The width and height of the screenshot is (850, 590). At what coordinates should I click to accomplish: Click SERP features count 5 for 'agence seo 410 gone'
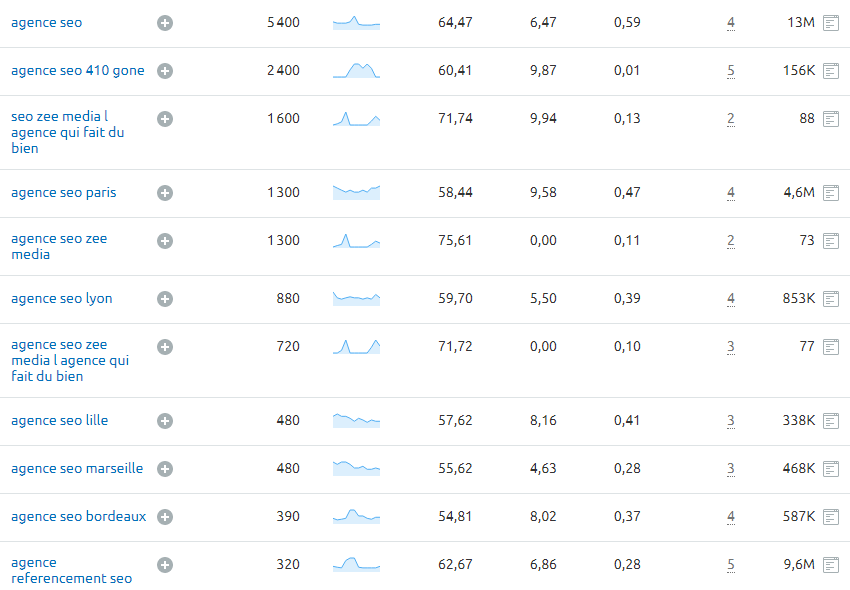(731, 71)
